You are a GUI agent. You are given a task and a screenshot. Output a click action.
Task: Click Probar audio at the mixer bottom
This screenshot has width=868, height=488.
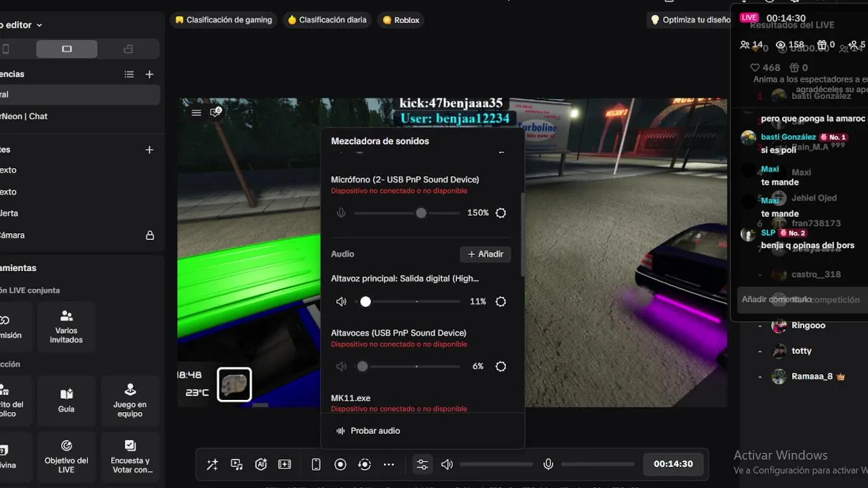click(368, 431)
